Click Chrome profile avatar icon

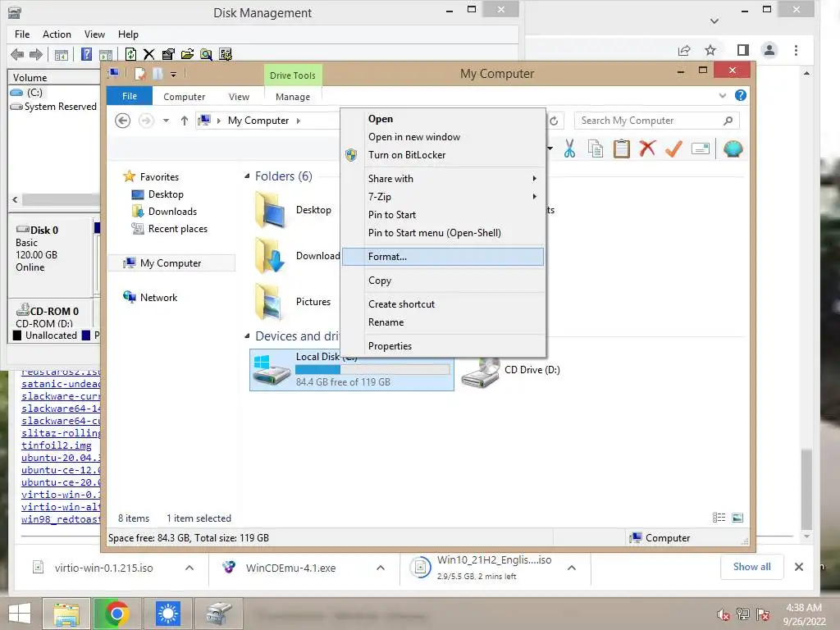[769, 50]
